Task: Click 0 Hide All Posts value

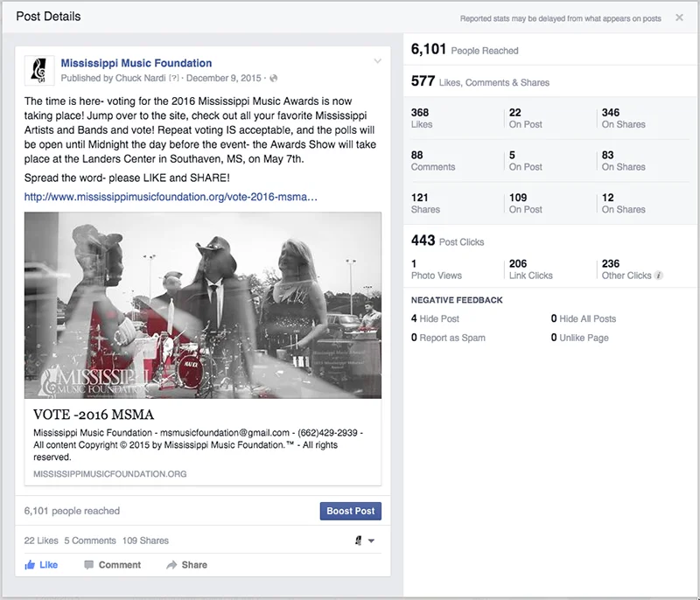Action: click(x=584, y=318)
